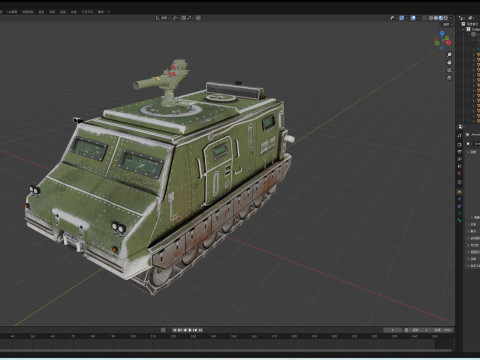Toggle camera view with the camera icon
Viewport: 480px width, 360px height.
click(449, 70)
